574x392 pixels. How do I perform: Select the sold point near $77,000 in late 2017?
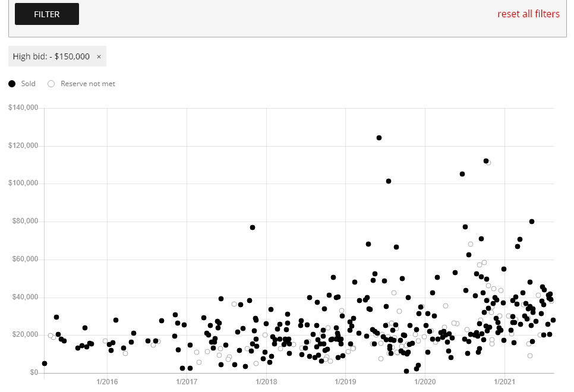[252, 227]
